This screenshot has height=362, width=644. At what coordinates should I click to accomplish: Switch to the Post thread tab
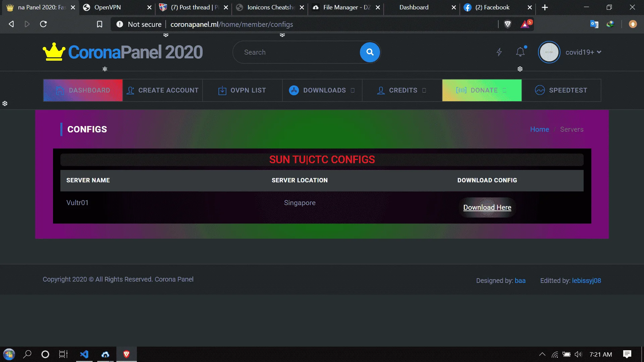click(x=193, y=7)
